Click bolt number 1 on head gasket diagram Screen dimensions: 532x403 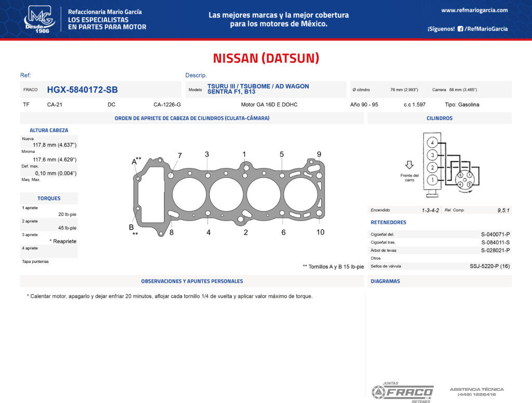[x=244, y=154]
